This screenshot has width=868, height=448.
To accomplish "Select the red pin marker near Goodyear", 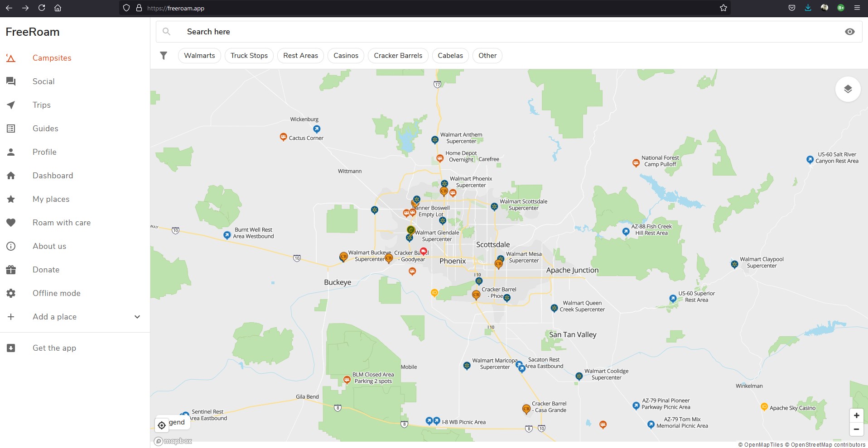I will (423, 251).
